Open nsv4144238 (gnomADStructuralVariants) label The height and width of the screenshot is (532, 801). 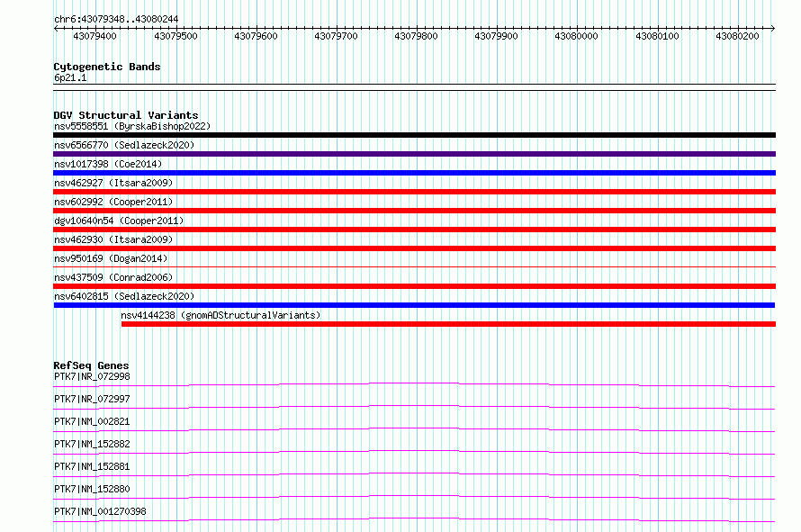[220, 315]
